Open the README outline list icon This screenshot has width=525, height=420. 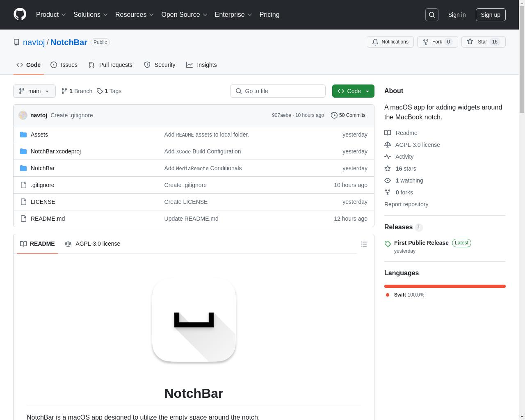363,244
